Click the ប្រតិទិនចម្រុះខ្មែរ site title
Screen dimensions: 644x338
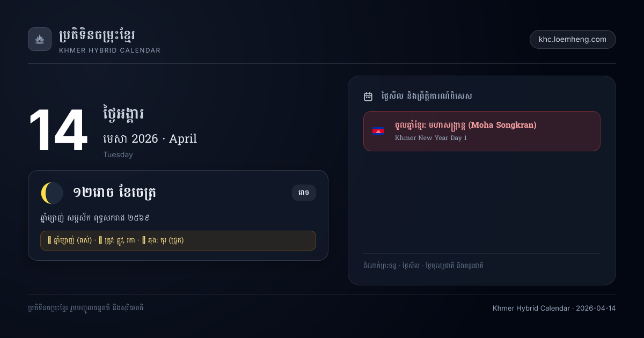tap(97, 36)
